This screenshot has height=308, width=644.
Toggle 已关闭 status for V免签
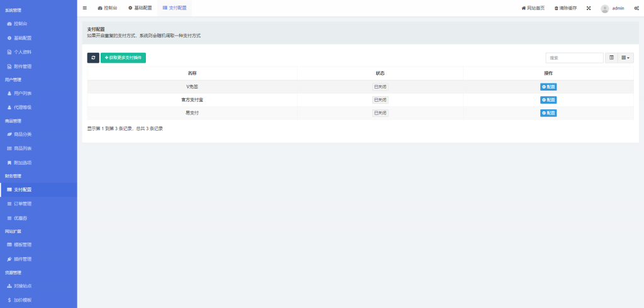pos(380,87)
